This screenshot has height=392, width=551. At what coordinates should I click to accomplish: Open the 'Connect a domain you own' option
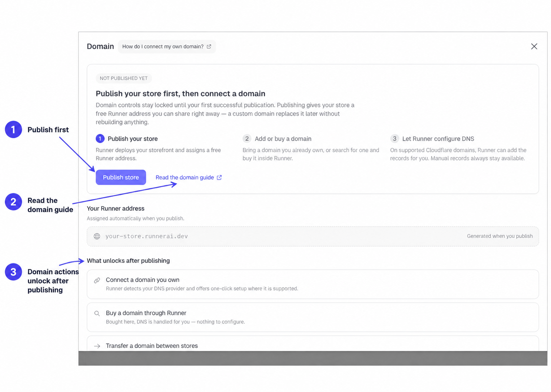313,284
